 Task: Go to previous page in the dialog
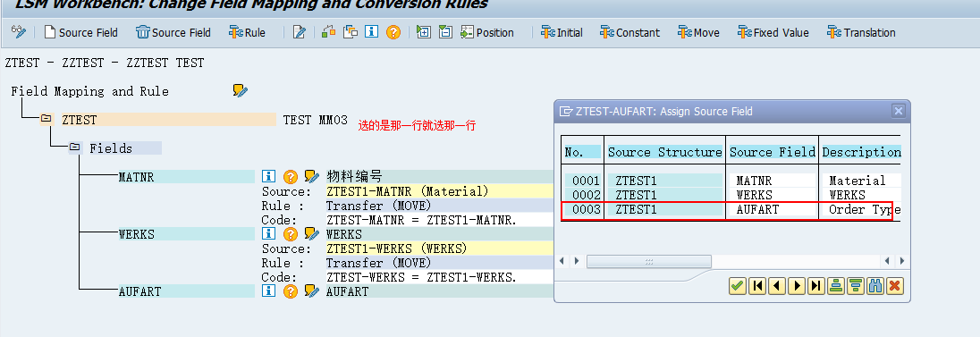coord(777,286)
